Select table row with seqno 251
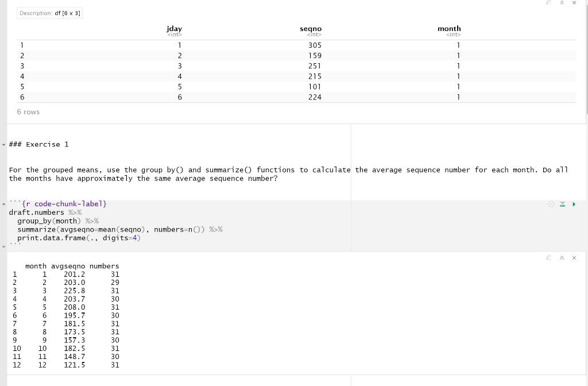 pos(296,66)
